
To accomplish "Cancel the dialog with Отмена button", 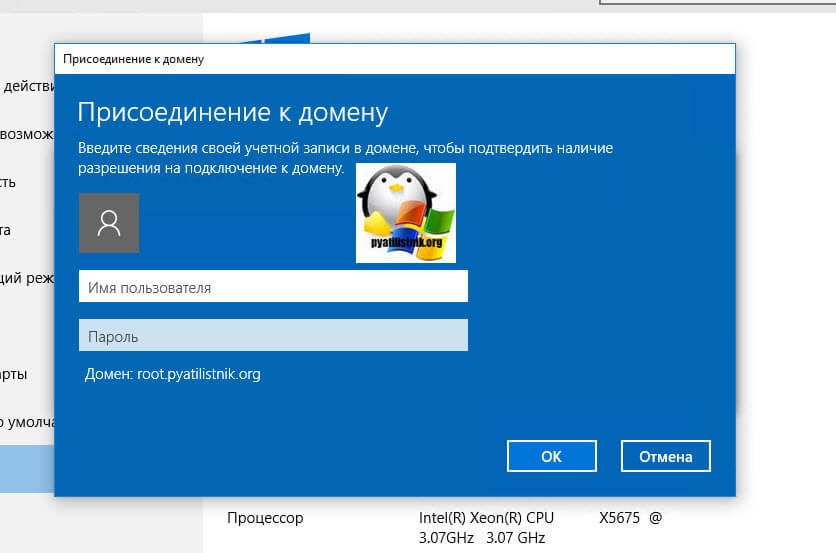I will [x=666, y=456].
